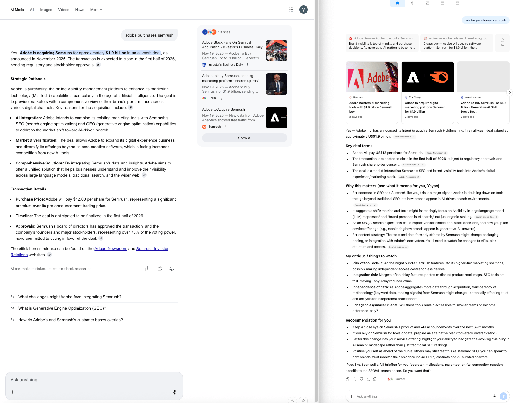Switch to the Videos tab
This screenshot has height=403, width=532.
(63, 10)
